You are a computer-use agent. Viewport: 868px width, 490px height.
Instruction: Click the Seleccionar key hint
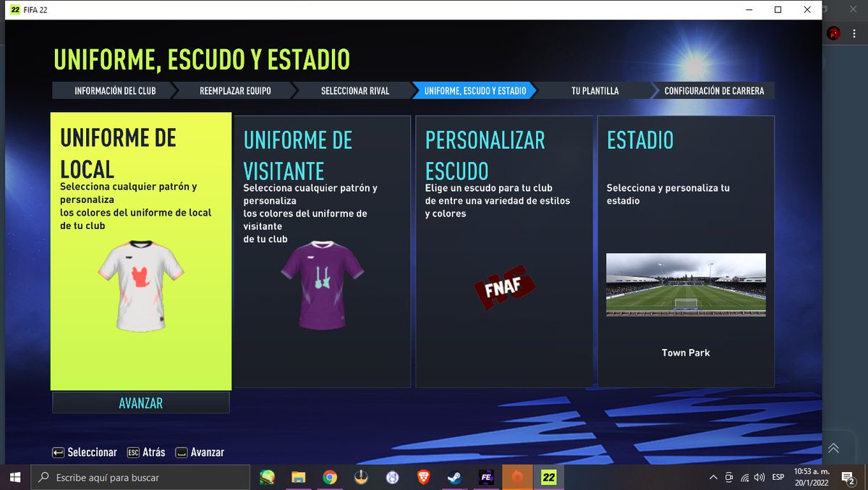point(85,452)
